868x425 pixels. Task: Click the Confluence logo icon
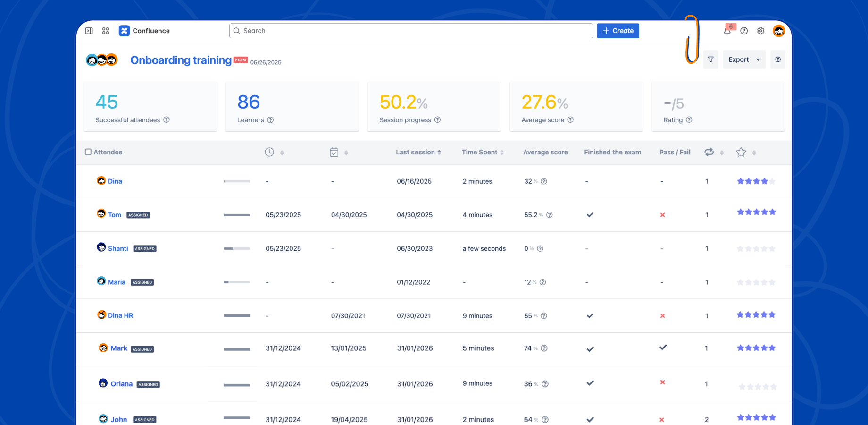(124, 31)
